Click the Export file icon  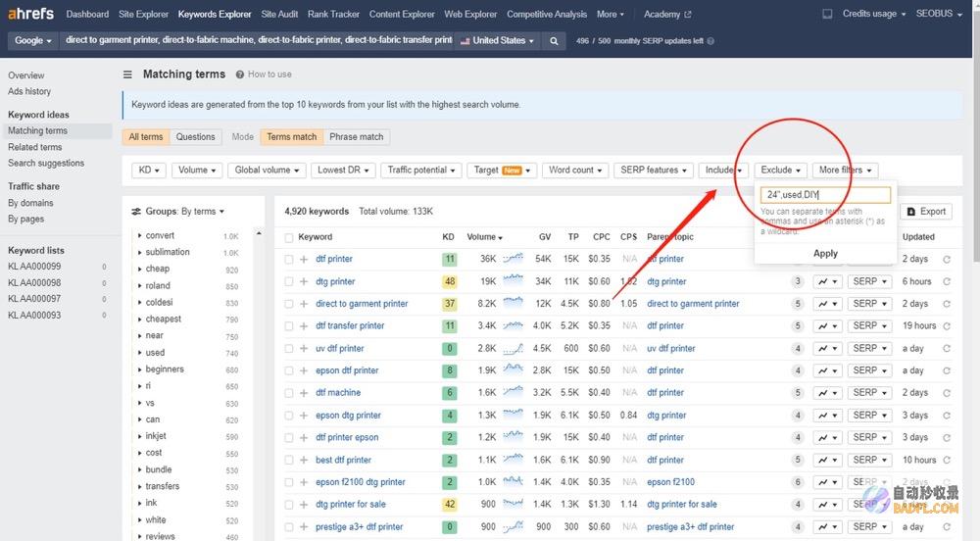coord(910,212)
